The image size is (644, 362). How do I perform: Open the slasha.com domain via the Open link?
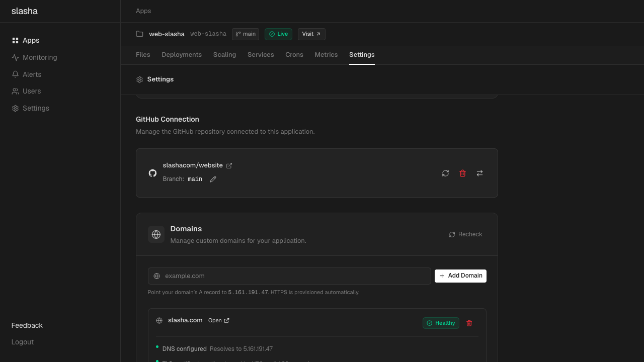coord(219,321)
